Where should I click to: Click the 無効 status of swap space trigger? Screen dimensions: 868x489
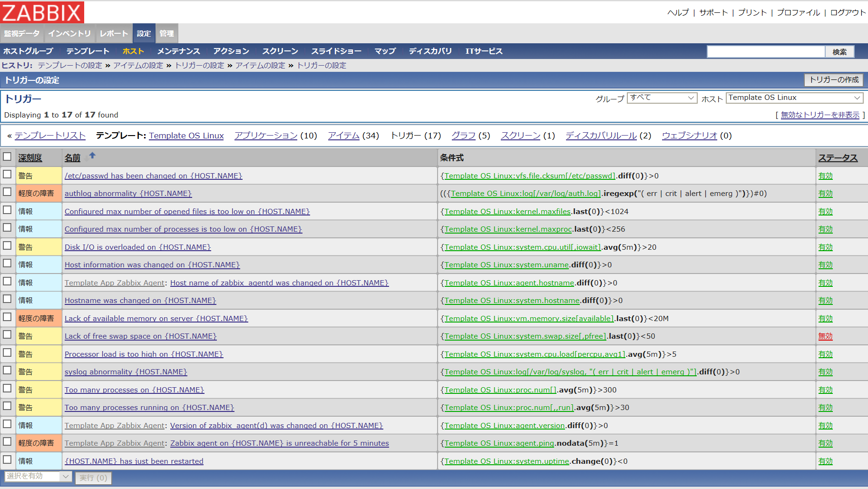tap(825, 336)
